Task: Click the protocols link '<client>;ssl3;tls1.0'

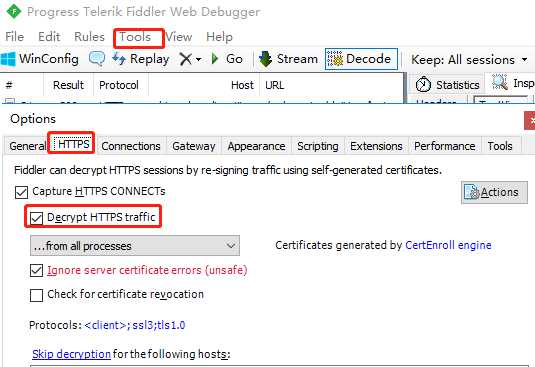Action: pyautogui.click(x=135, y=325)
